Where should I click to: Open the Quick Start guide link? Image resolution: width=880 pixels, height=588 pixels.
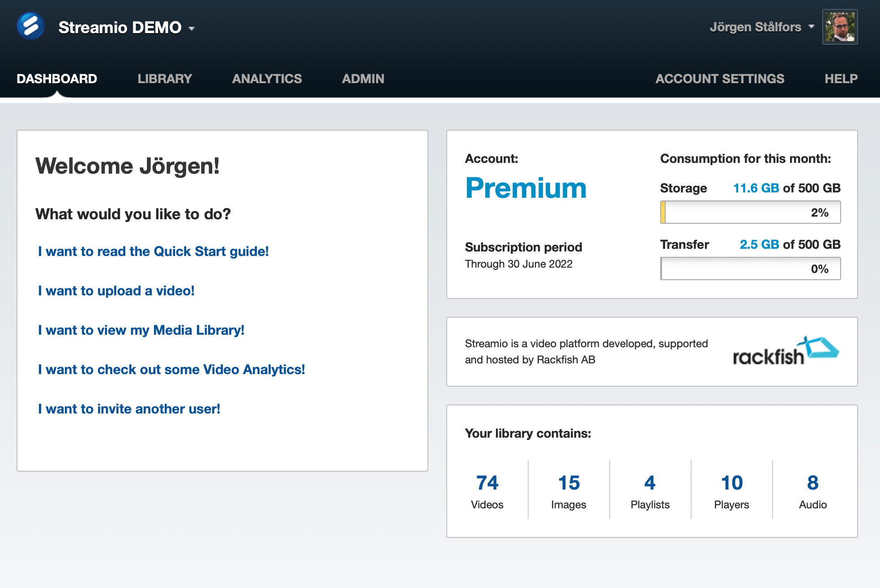tap(153, 251)
